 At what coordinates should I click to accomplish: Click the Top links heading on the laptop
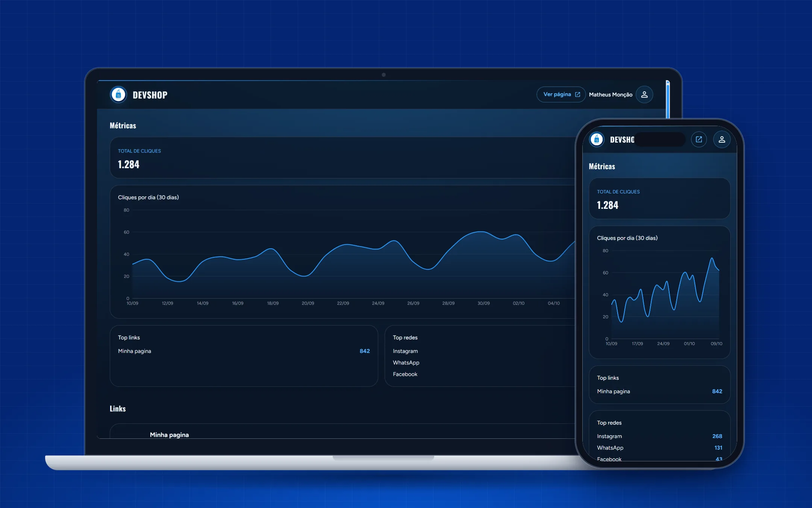coord(129,338)
